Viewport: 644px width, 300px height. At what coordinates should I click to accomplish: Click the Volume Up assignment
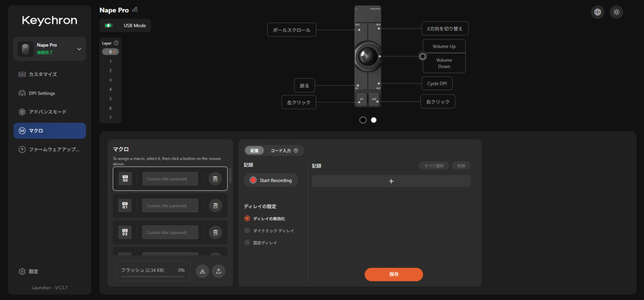click(444, 46)
